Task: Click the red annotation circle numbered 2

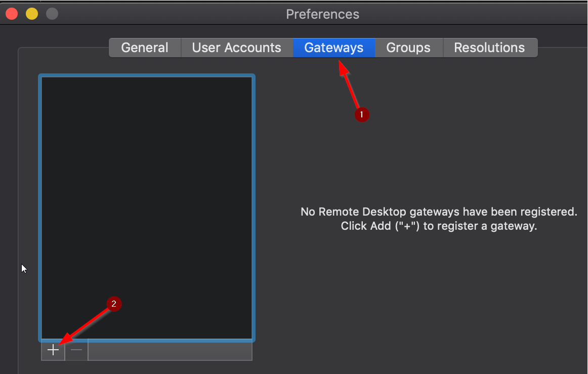Action: pyautogui.click(x=114, y=304)
